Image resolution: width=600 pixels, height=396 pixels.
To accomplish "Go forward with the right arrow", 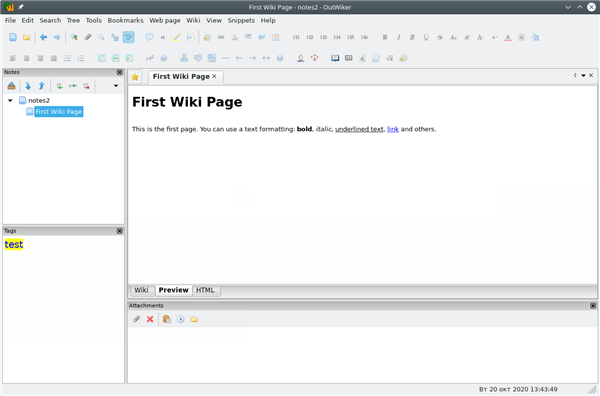I will click(57, 37).
